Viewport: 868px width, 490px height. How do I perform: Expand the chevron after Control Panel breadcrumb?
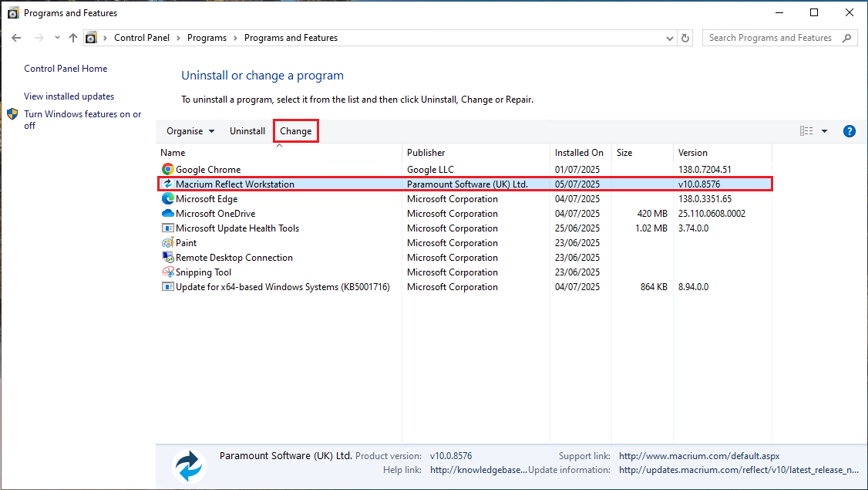[178, 38]
